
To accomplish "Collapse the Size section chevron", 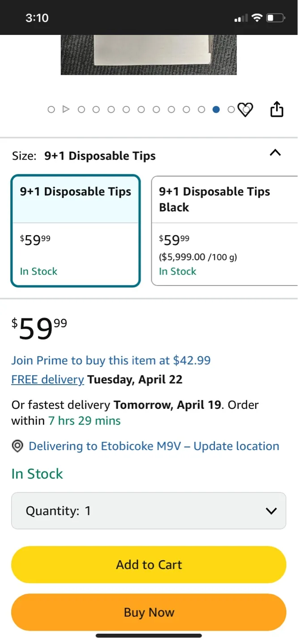I will (275, 153).
